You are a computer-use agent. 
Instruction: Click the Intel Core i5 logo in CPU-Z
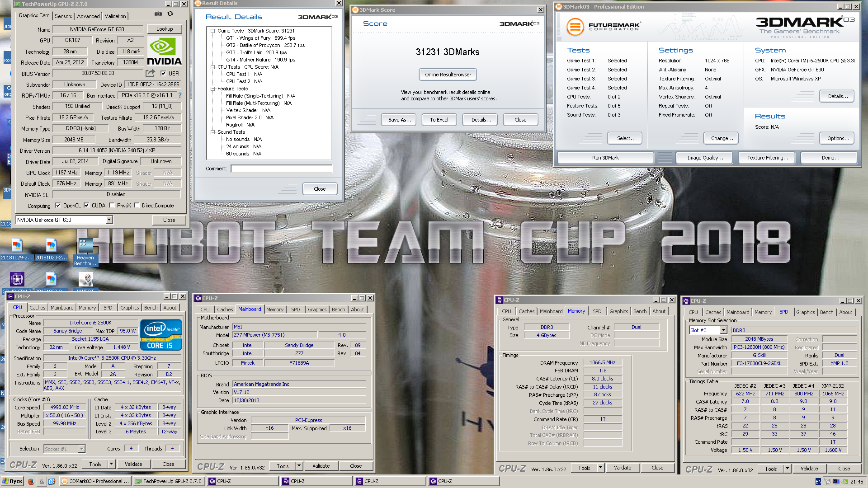pos(161,335)
